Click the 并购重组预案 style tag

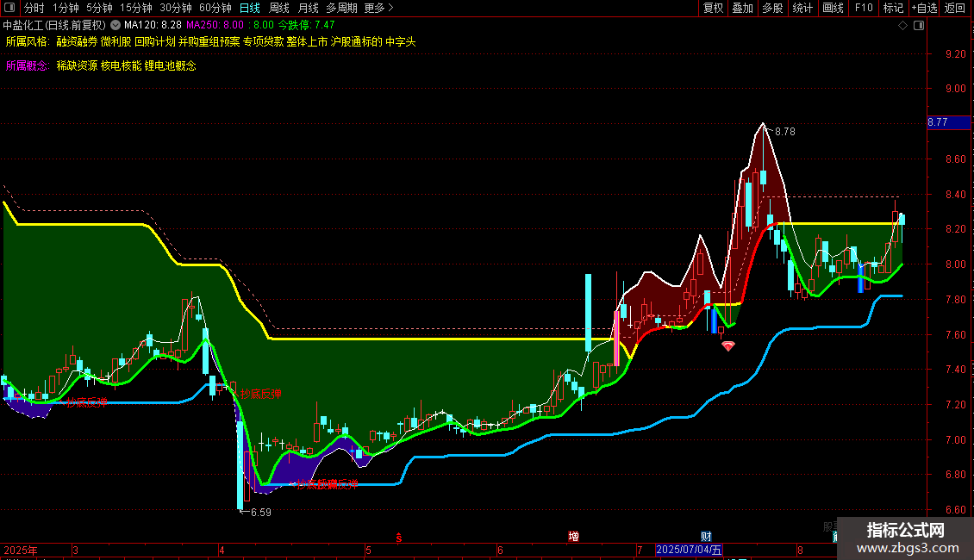tap(209, 41)
